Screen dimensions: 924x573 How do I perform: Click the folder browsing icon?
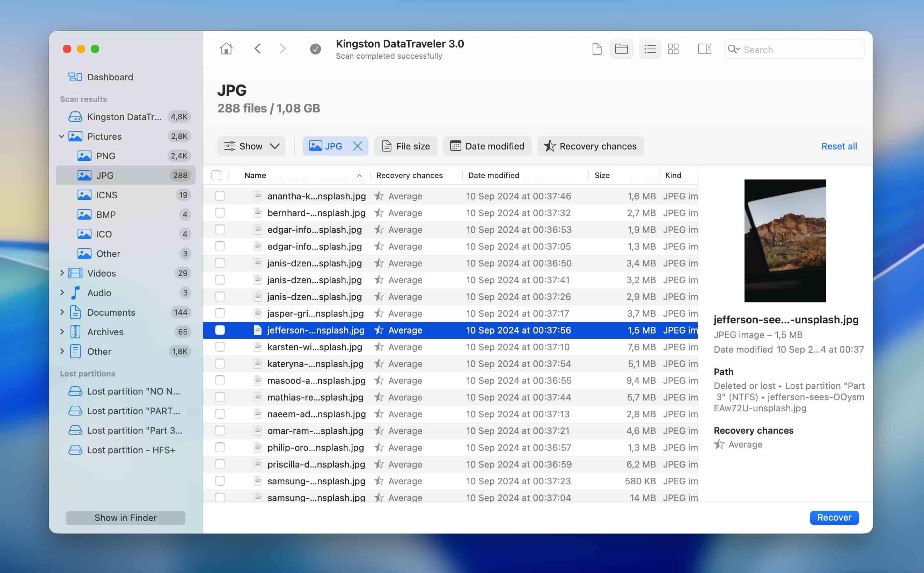click(x=621, y=49)
